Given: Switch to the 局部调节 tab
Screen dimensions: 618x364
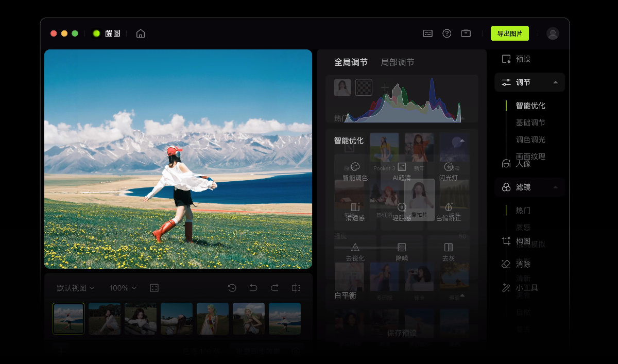Looking at the screenshot, I should coord(398,62).
